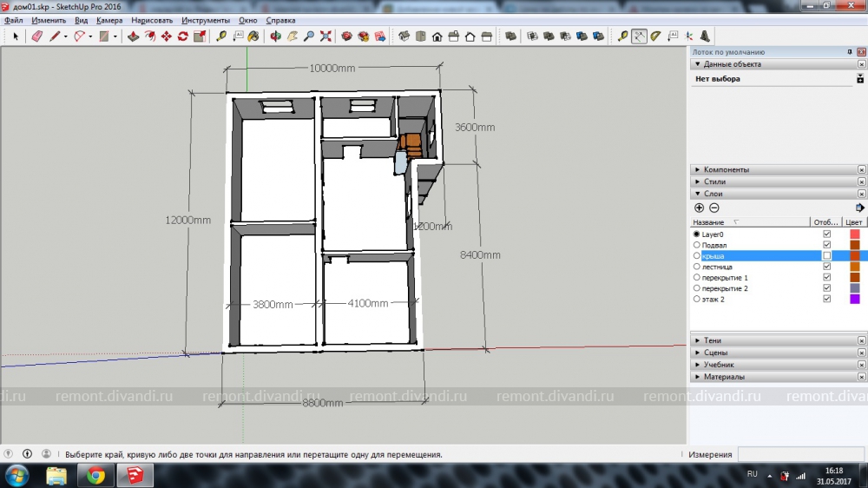Set этаж 2 as active layer
The image size is (868, 488).
pos(696,299)
